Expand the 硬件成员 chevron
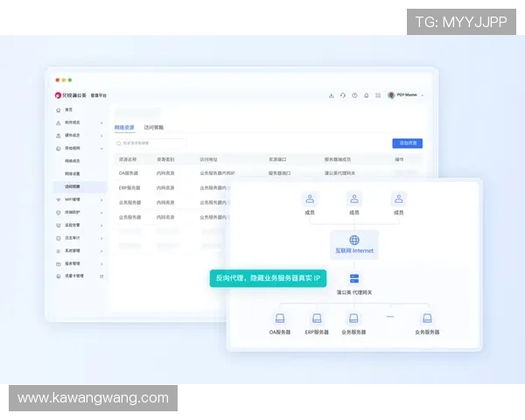This screenshot has width=525, height=420. click(101, 136)
